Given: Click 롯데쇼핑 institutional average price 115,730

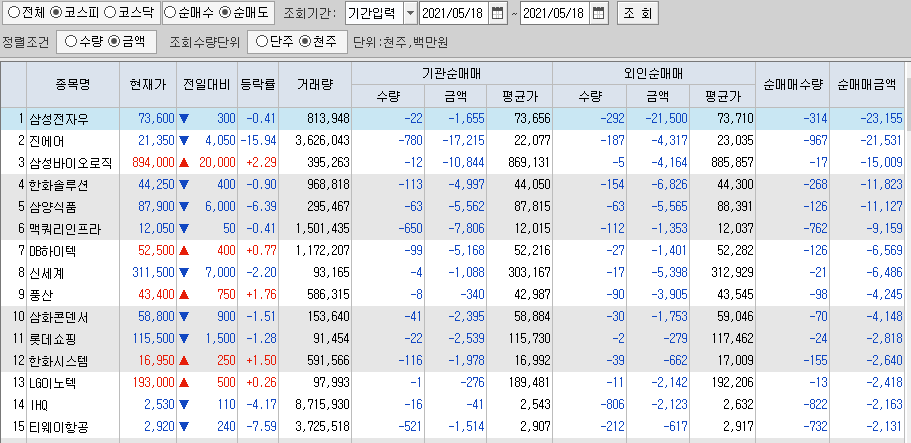Looking at the screenshot, I should 527,340.
